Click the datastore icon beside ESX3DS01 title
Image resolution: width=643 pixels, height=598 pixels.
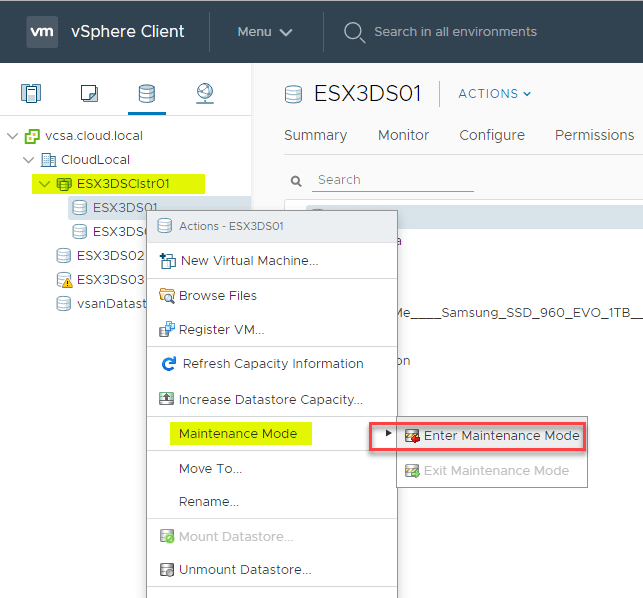coord(293,94)
